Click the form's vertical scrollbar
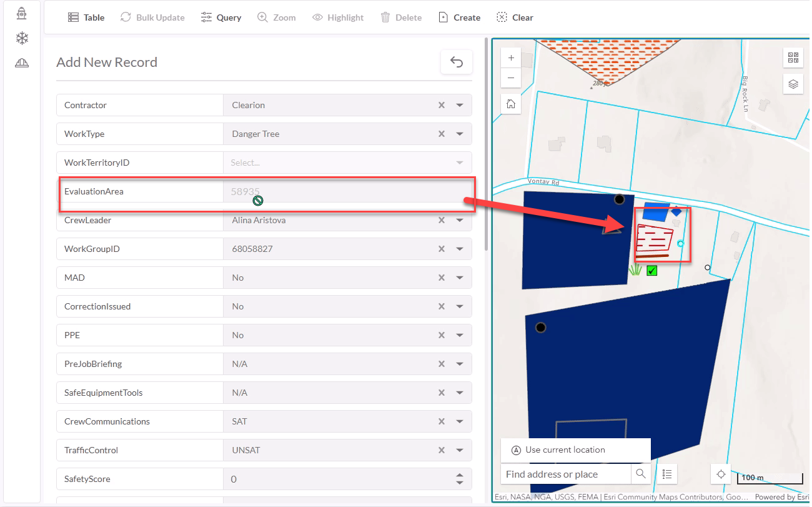Image resolution: width=812 pixels, height=507 pixels. pos(486,144)
